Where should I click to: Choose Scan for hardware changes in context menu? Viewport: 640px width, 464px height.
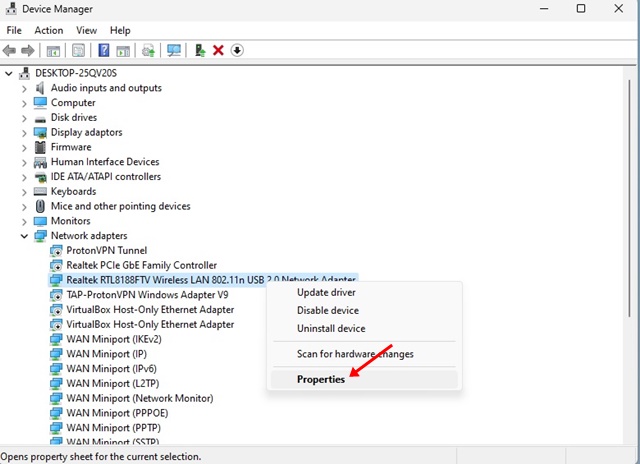click(364, 354)
